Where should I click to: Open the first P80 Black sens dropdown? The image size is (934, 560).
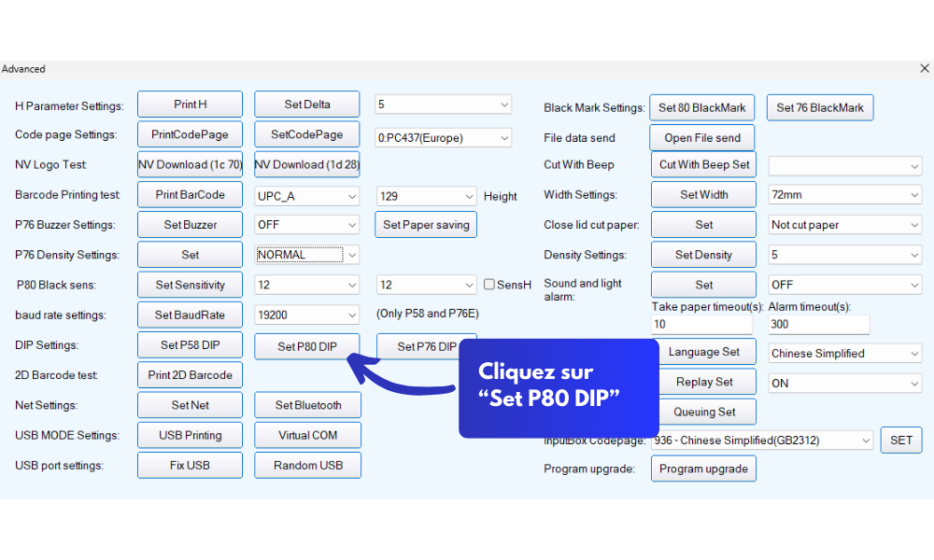[x=306, y=285]
